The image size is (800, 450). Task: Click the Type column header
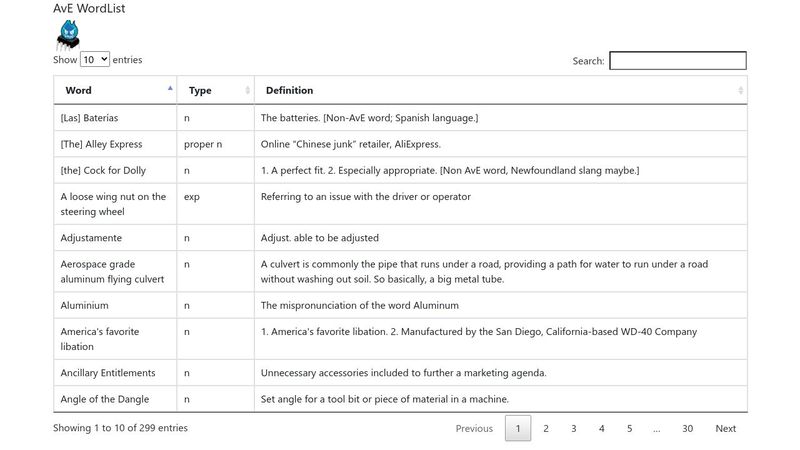tap(200, 91)
